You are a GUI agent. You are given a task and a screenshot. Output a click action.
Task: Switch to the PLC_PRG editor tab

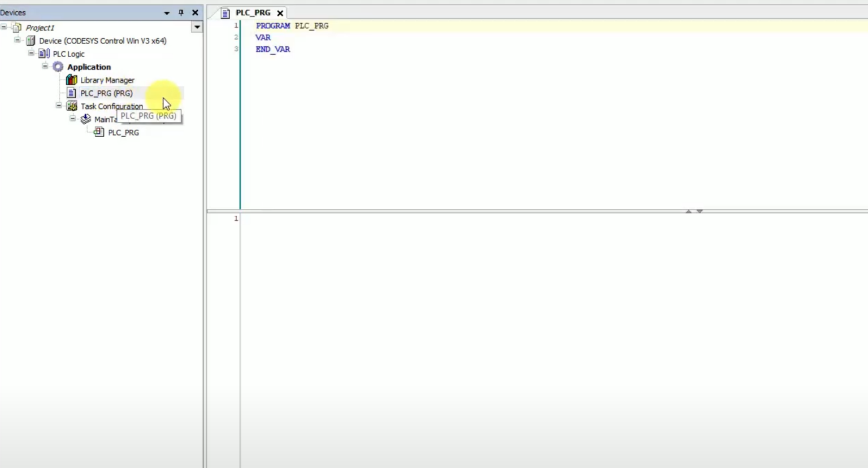click(253, 12)
